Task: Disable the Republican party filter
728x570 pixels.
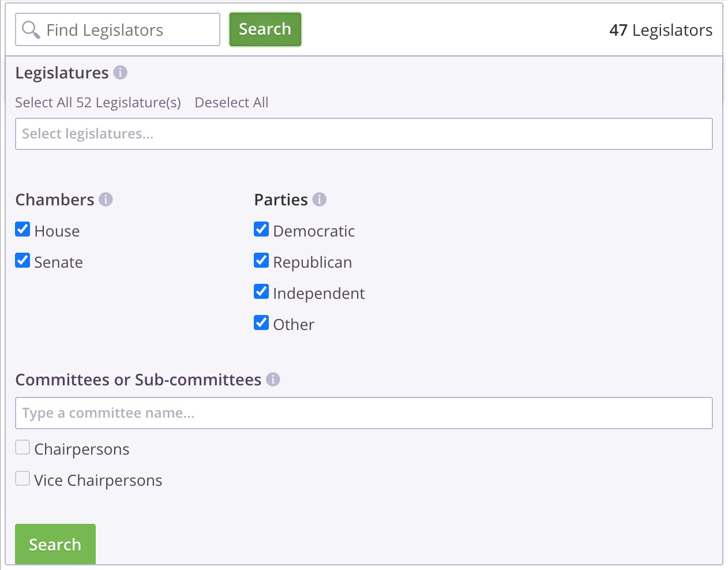Action: tap(261, 261)
